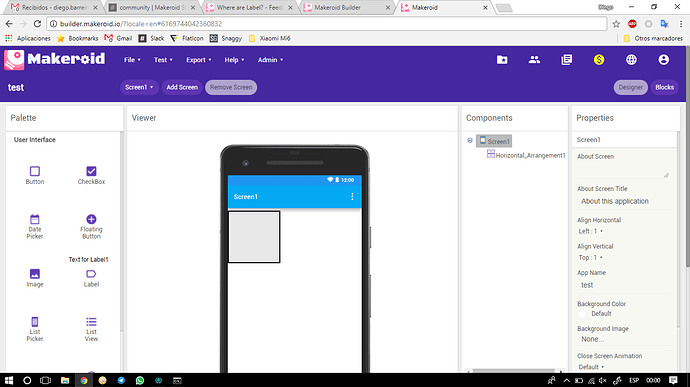Open the Align Vertical Top dropdown
Screen dimensions: 690x387
click(x=591, y=258)
